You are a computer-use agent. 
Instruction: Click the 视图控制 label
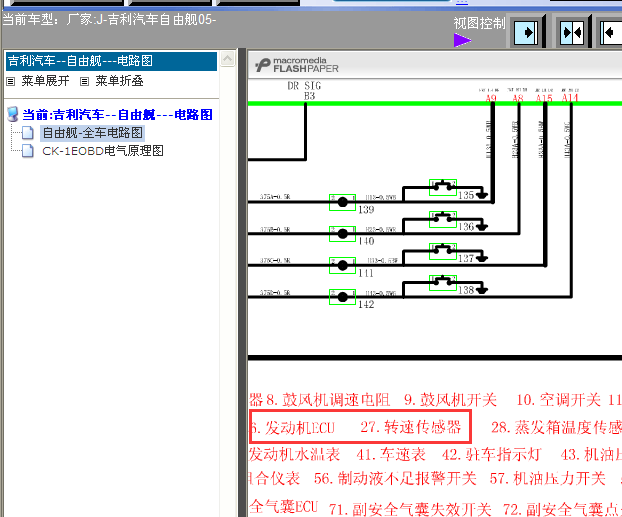pyautogui.click(x=479, y=23)
